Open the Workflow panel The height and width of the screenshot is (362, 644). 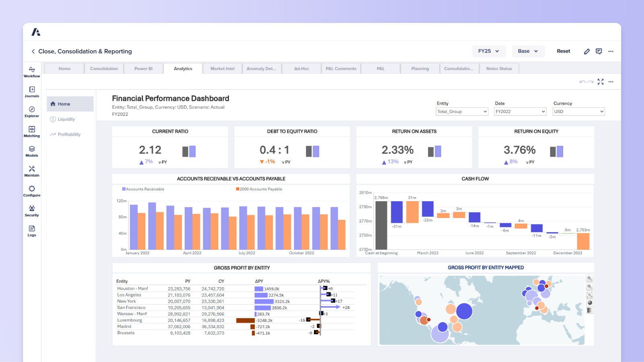32,72
